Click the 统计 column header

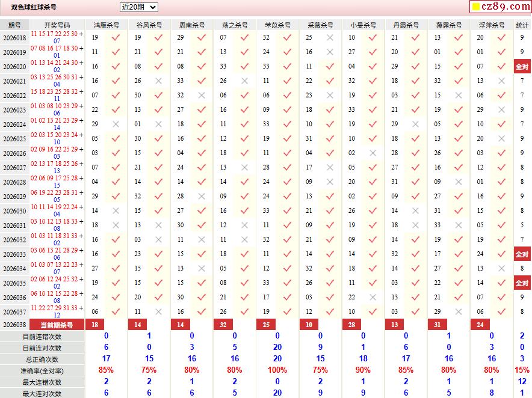pos(522,25)
